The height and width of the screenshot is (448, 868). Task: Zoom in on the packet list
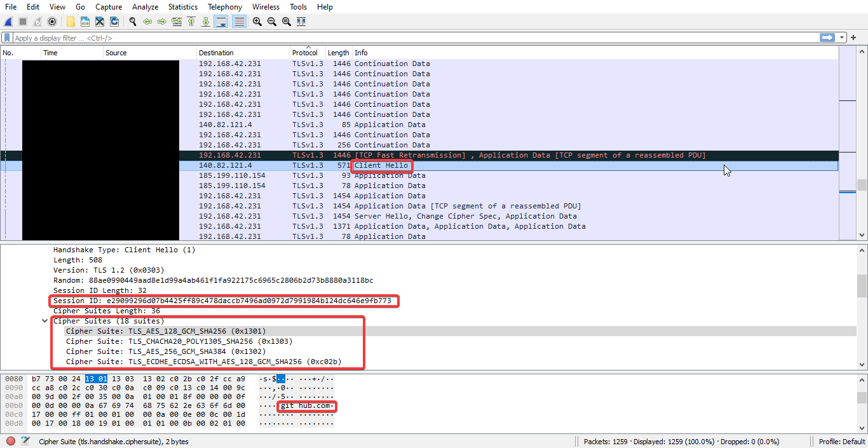click(x=257, y=21)
